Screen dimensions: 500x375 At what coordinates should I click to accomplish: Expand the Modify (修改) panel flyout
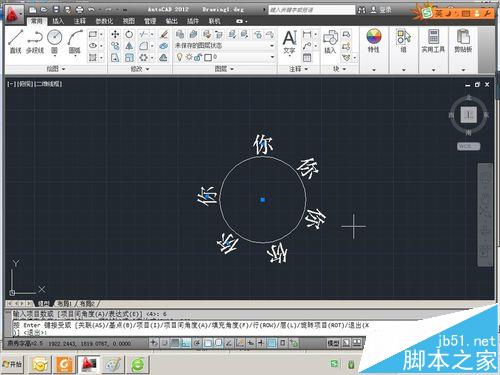pyautogui.click(x=140, y=69)
